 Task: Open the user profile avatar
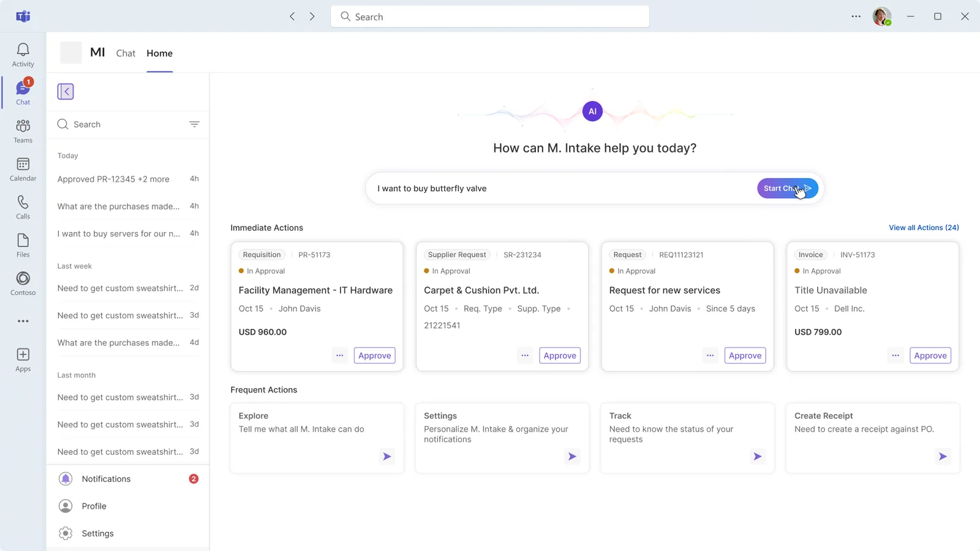coord(882,17)
